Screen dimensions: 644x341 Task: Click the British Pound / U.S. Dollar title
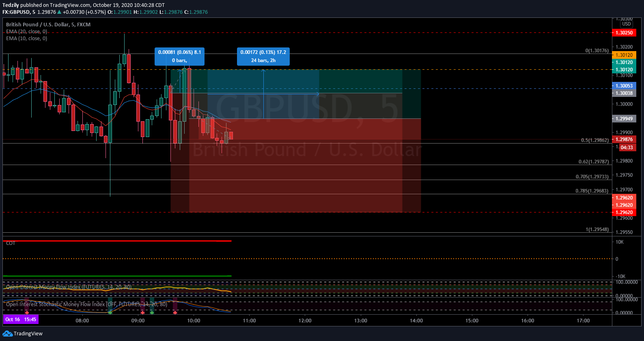(x=48, y=25)
